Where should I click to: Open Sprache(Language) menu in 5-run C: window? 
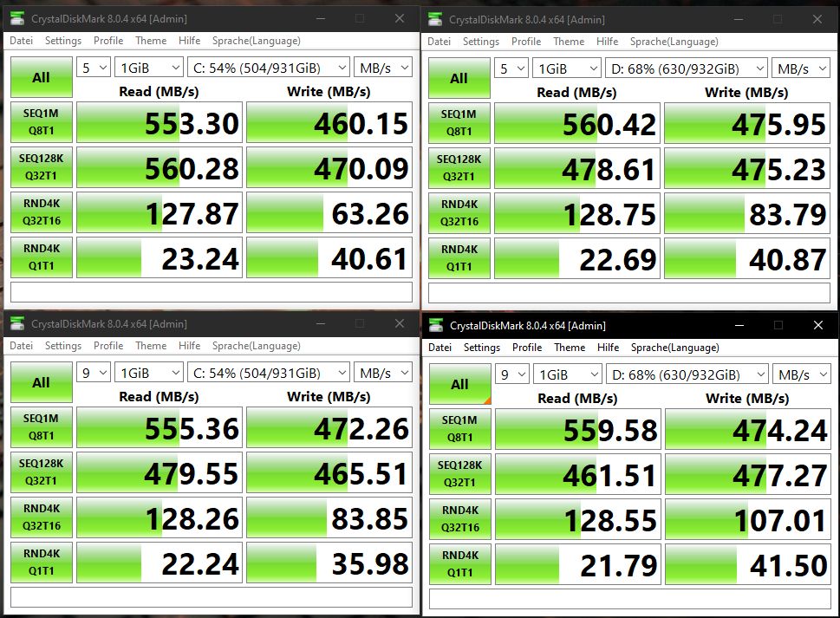click(x=256, y=41)
